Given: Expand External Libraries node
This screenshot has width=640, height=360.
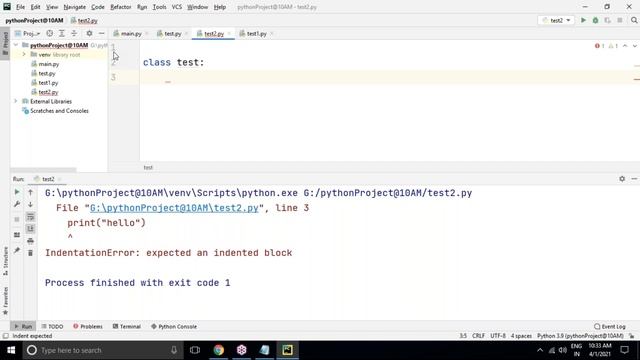Looking at the screenshot, I should point(16,101).
